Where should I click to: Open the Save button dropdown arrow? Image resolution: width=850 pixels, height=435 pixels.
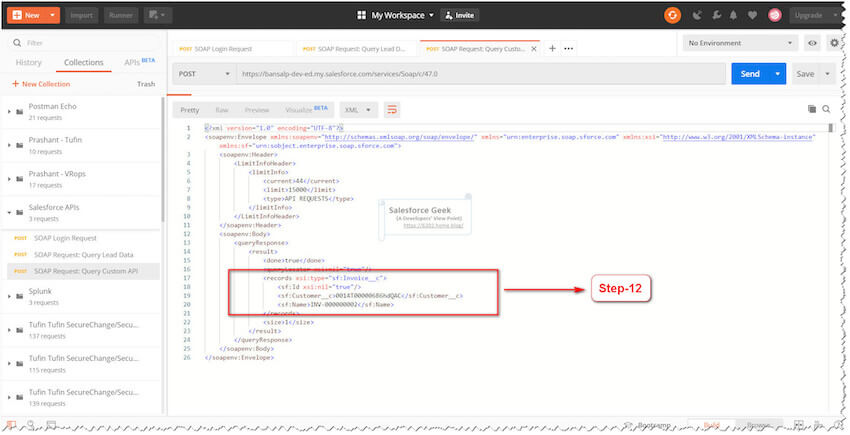click(828, 74)
